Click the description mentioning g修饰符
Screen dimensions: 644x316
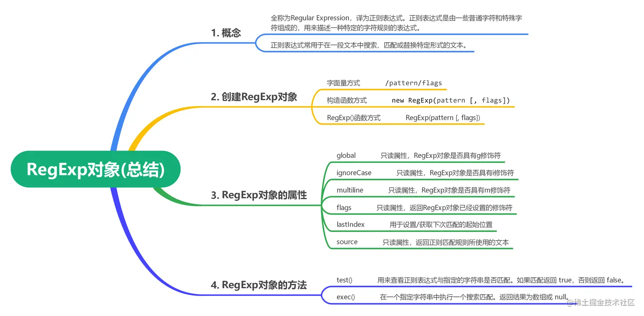(x=440, y=156)
